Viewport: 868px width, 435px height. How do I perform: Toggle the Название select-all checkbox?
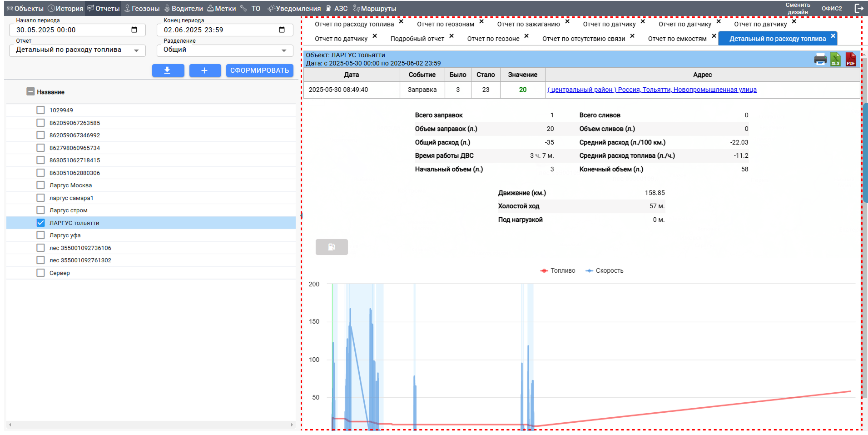click(x=30, y=92)
